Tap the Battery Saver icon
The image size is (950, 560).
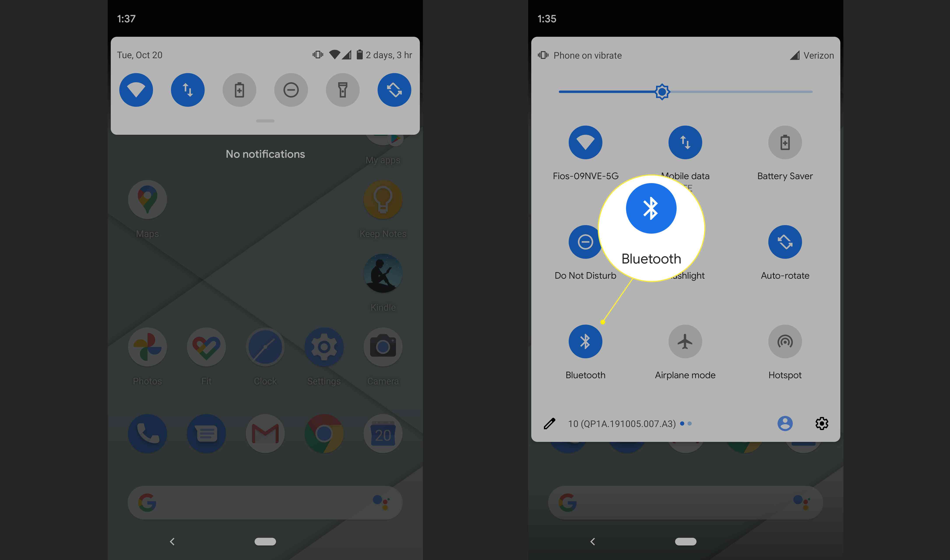(785, 142)
